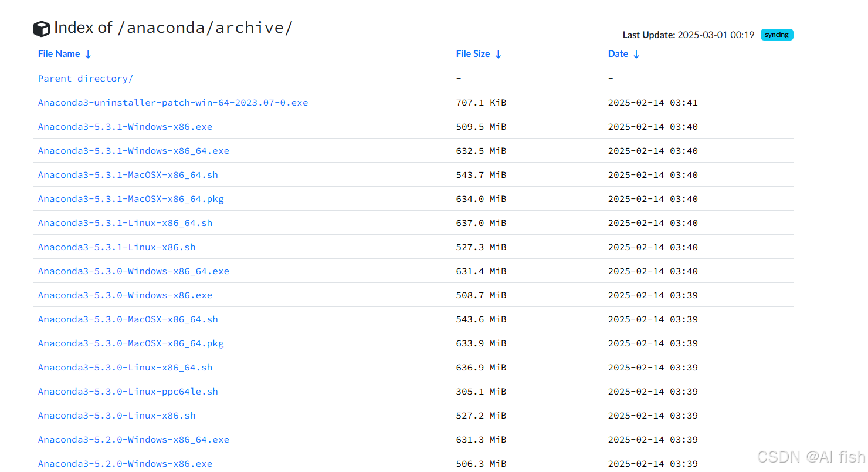Download Anaconda3-5.3.1-Linux-x86.sh
Image resolution: width=868 pixels, height=472 pixels.
pyautogui.click(x=117, y=247)
